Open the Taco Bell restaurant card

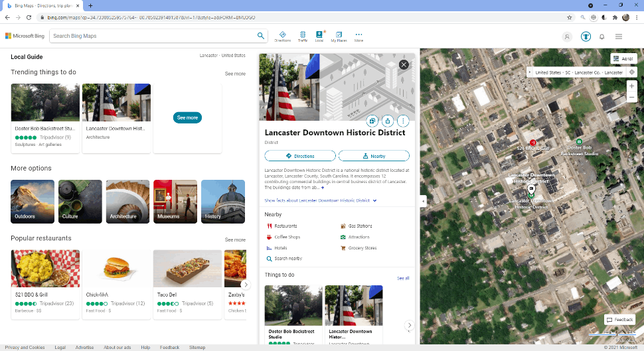tap(187, 284)
